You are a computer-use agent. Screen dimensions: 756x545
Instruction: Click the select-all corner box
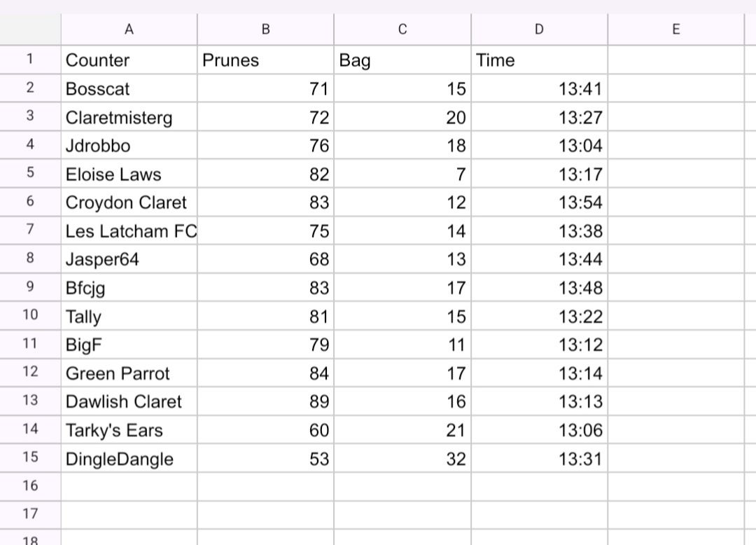[x=30, y=29]
